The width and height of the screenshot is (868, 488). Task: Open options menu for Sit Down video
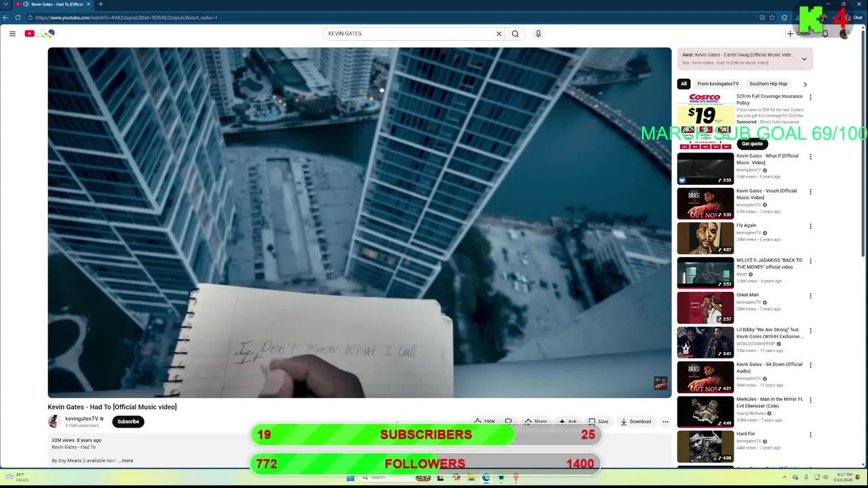810,365
